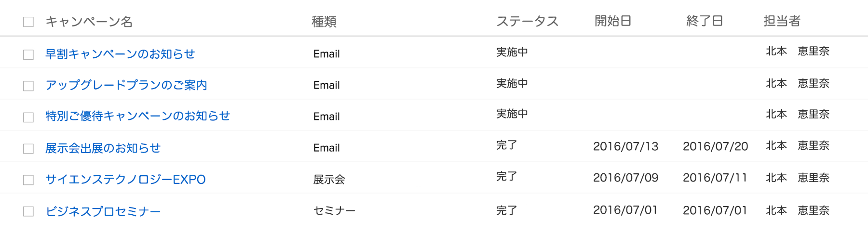Open アップグレードプランのご案内 campaign
The width and height of the screenshot is (868, 233).
pyautogui.click(x=126, y=85)
